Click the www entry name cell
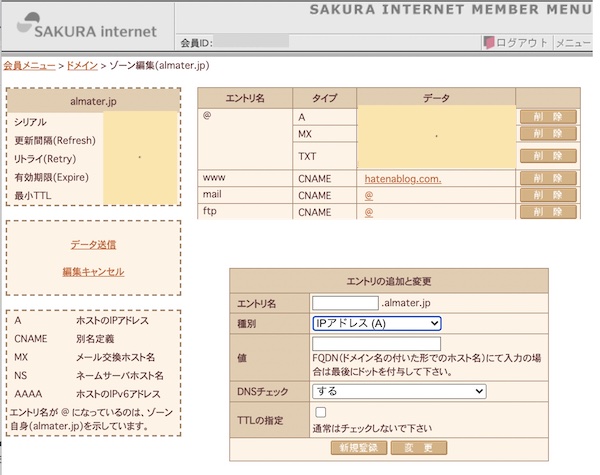 coord(245,178)
